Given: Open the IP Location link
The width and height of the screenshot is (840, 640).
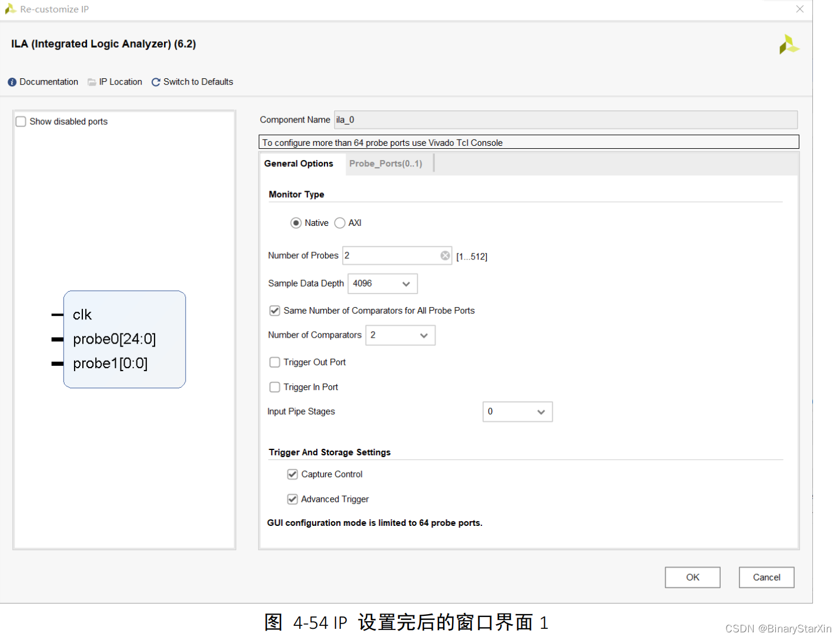Looking at the screenshot, I should (121, 82).
